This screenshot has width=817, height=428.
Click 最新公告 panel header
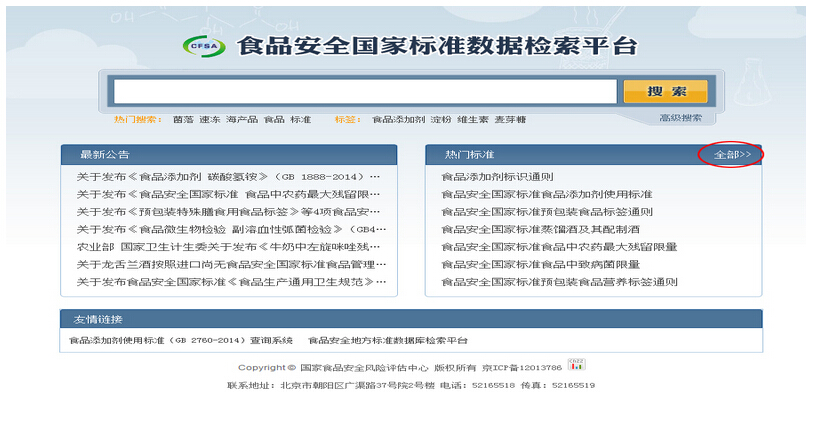click(x=229, y=155)
